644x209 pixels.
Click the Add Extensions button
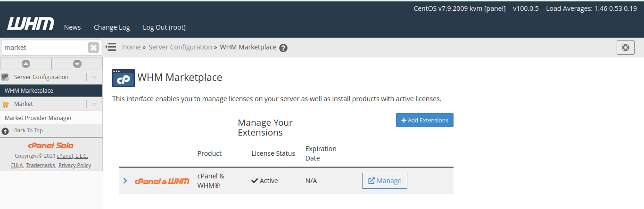425,120
